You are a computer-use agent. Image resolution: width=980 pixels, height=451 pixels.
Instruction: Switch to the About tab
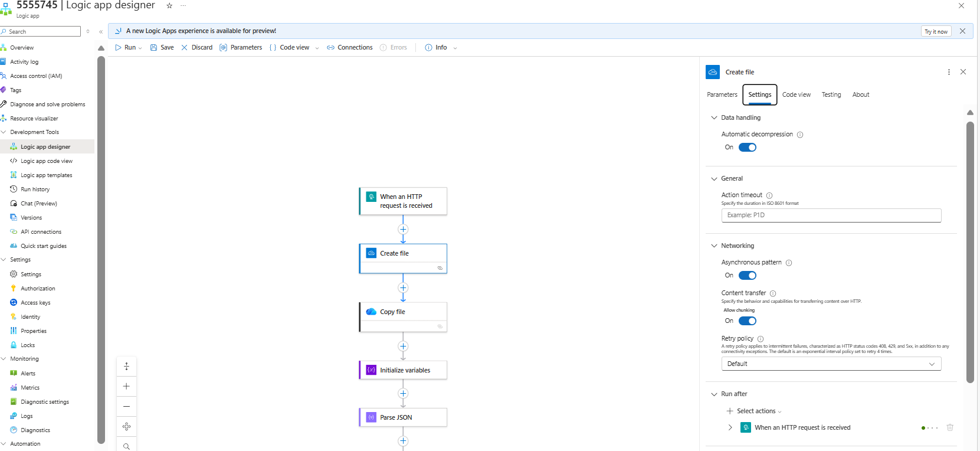pos(861,95)
